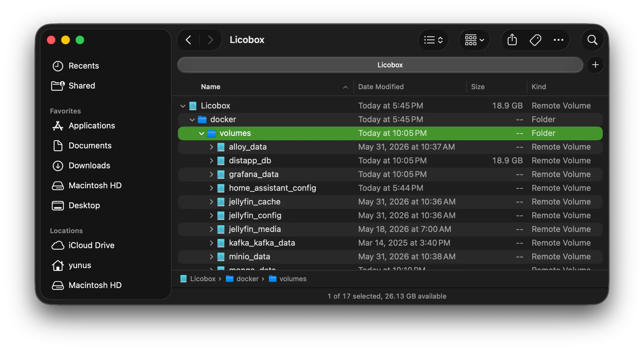Select the Licobox row icon

193,106
